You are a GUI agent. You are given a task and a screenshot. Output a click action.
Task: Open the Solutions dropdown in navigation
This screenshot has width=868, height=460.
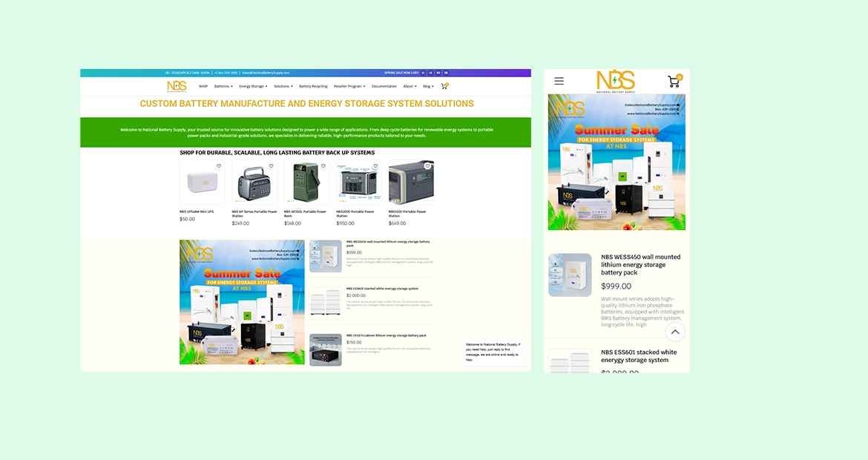pyautogui.click(x=283, y=86)
